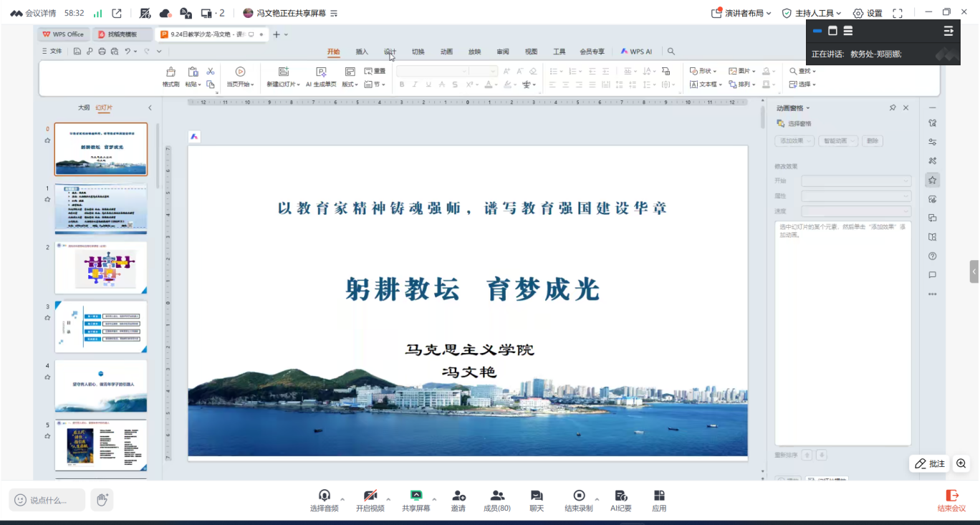Click the 结束会议 end meeting button

[x=951, y=499]
